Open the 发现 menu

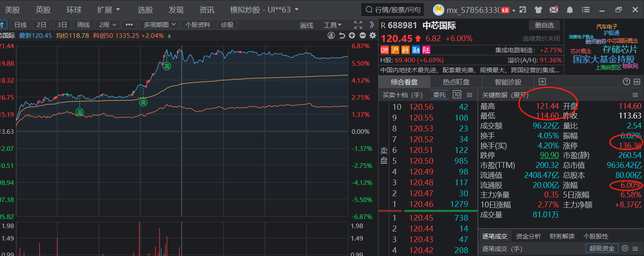click(x=176, y=10)
